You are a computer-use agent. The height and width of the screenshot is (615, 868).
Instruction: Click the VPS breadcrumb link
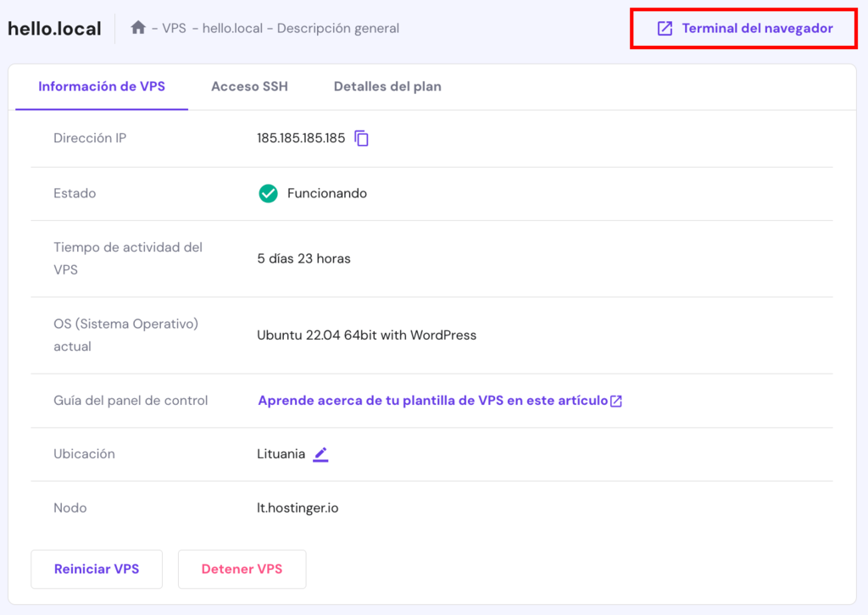click(x=172, y=28)
